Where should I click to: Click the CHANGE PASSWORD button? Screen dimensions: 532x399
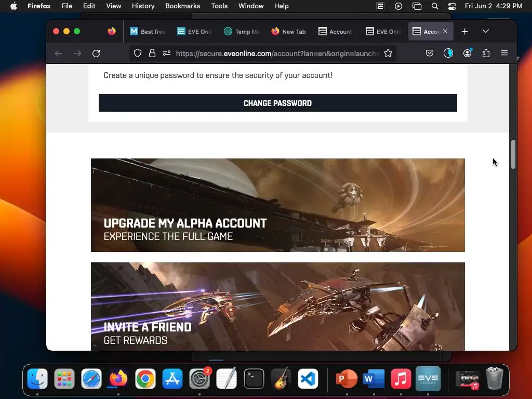[277, 103]
